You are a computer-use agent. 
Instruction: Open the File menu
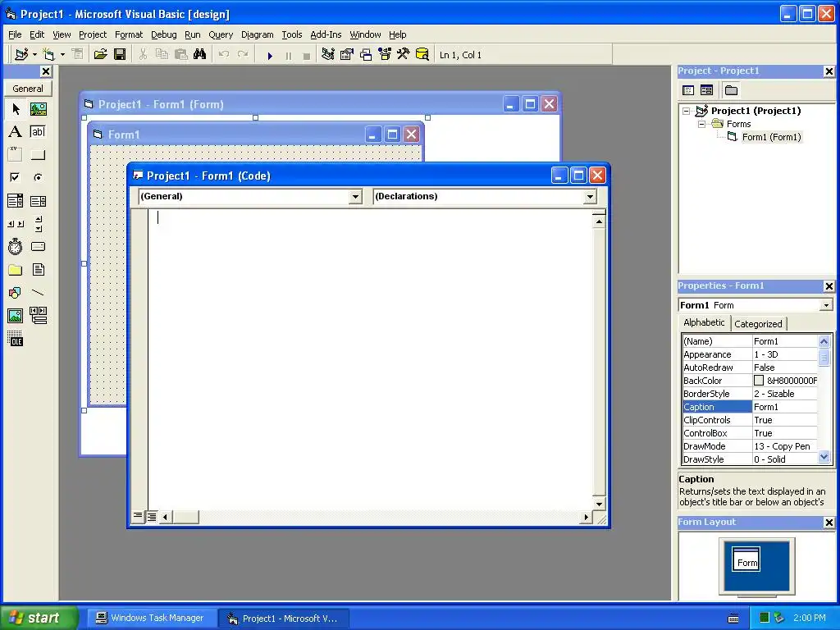click(15, 34)
